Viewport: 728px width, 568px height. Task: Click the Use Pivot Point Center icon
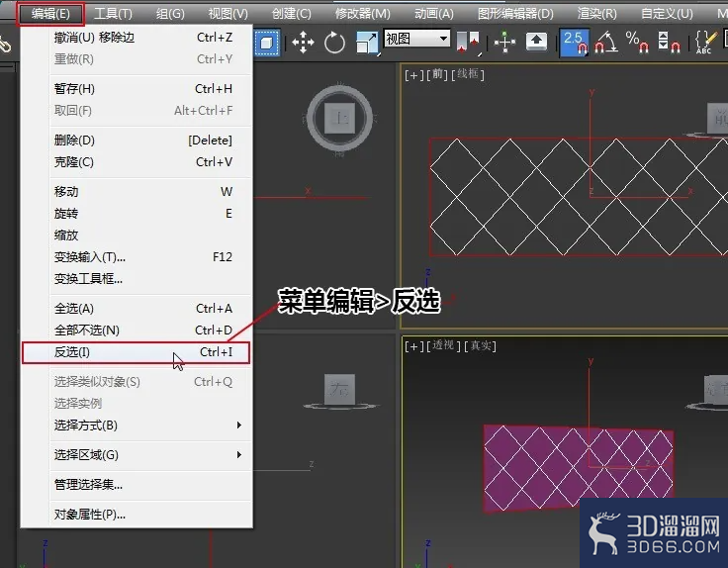tap(468, 43)
